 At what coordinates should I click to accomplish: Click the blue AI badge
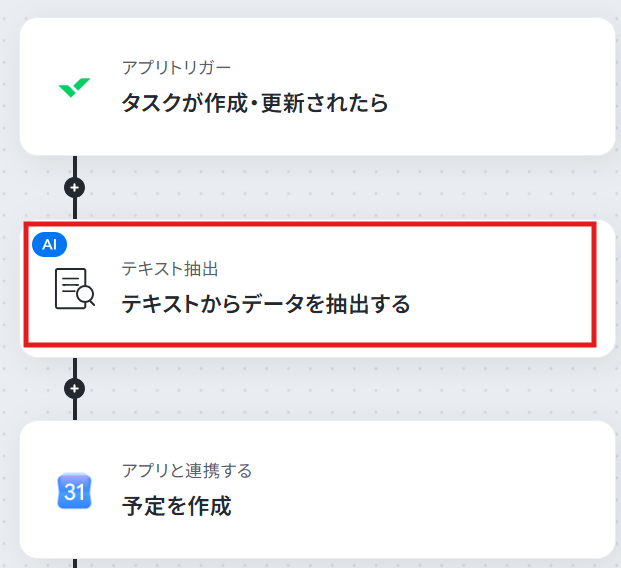pyautogui.click(x=50, y=244)
